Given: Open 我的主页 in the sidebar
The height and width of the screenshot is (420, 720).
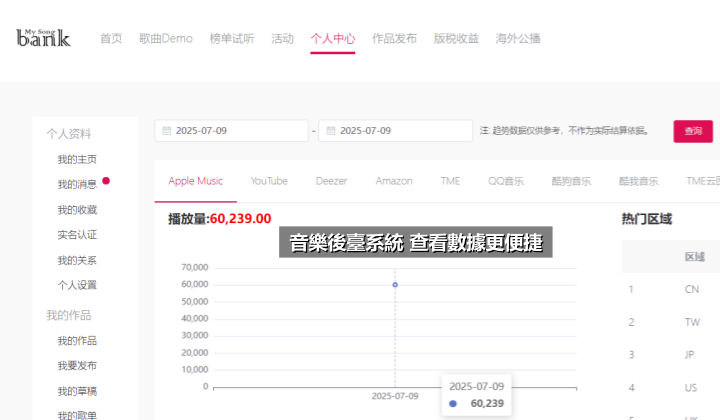Looking at the screenshot, I should 77,160.
